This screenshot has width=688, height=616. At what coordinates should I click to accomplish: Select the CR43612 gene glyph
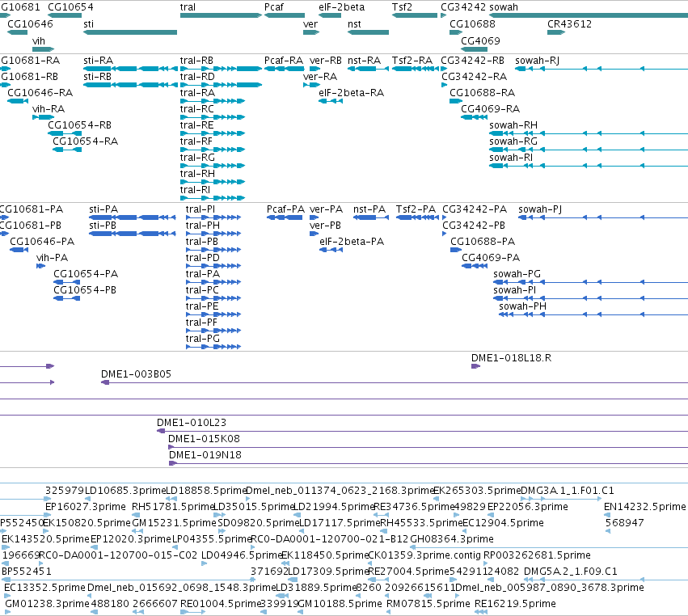(x=556, y=32)
